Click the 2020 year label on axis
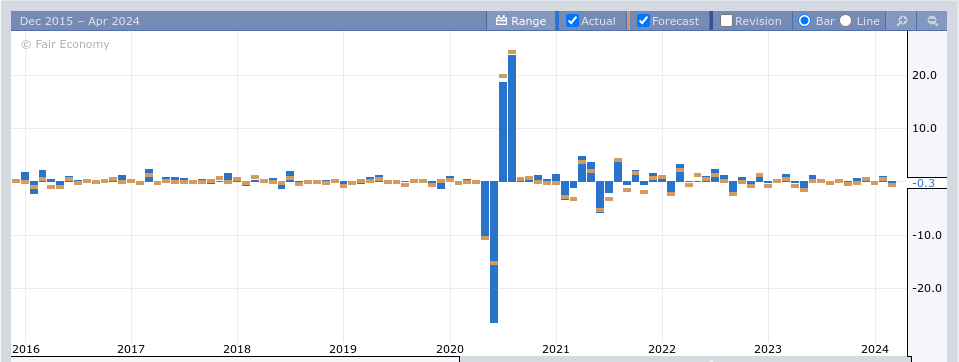The width and height of the screenshot is (959, 362). click(x=450, y=349)
